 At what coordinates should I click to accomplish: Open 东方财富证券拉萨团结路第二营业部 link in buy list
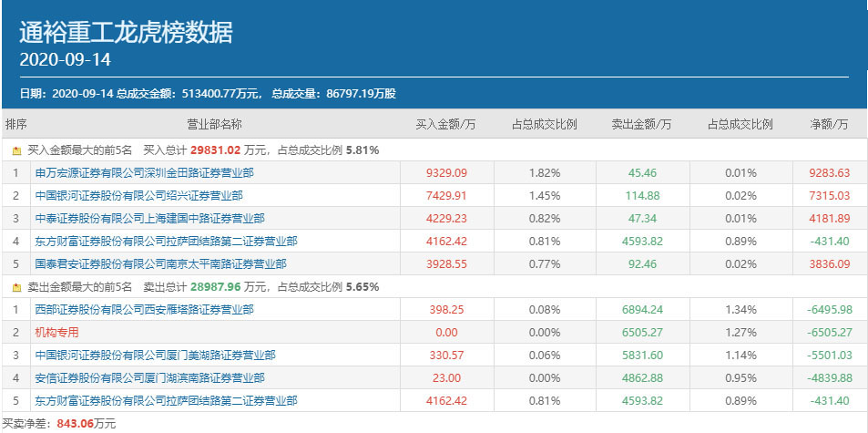pos(166,242)
